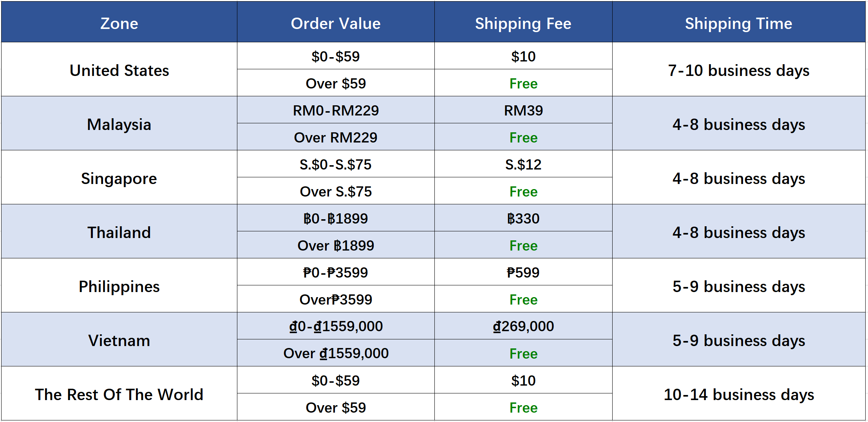Image resolution: width=868 pixels, height=422 pixels.
Task: Select the 7-10 business days cell
Action: [x=738, y=70]
